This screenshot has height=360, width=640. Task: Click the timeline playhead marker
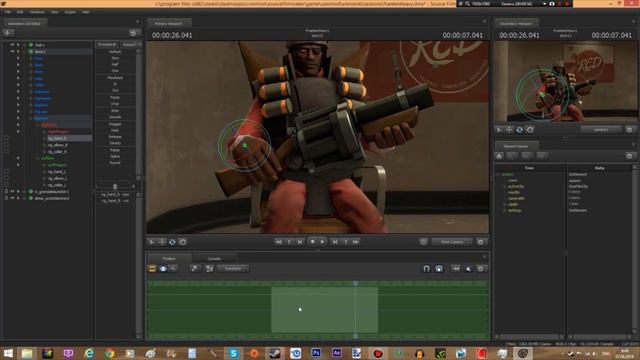(x=356, y=283)
